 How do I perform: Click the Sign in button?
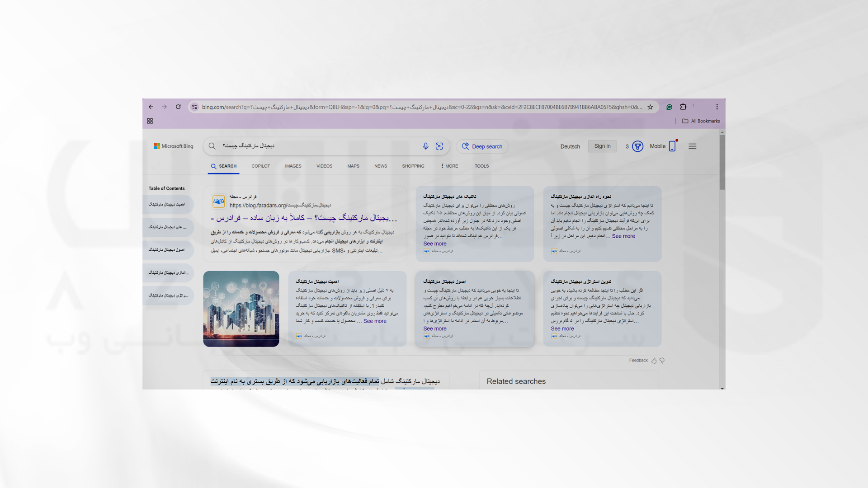602,146
